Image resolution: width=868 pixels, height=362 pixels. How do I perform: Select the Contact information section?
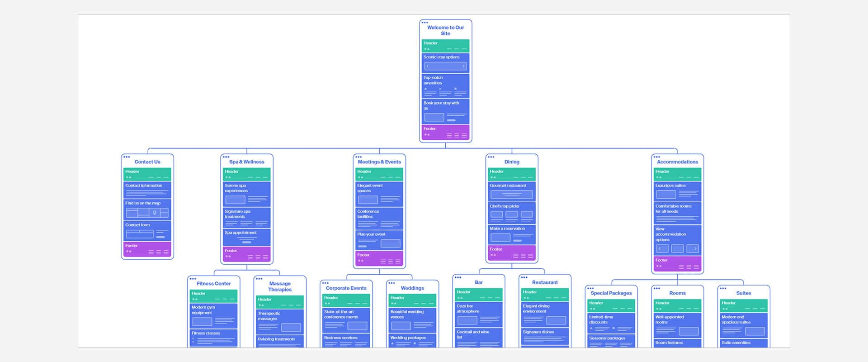pyautogui.click(x=147, y=190)
